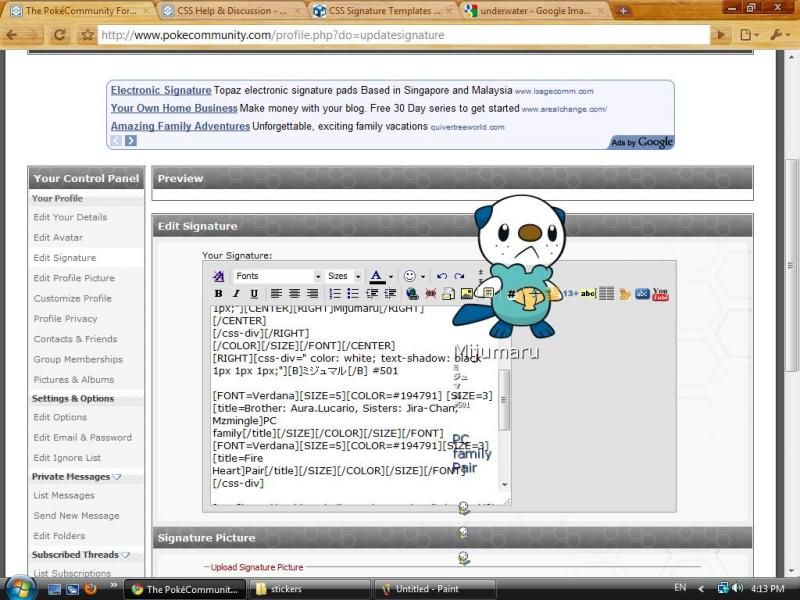Click the email link envelope icon
This screenshot has width=800, height=600.
[448, 294]
